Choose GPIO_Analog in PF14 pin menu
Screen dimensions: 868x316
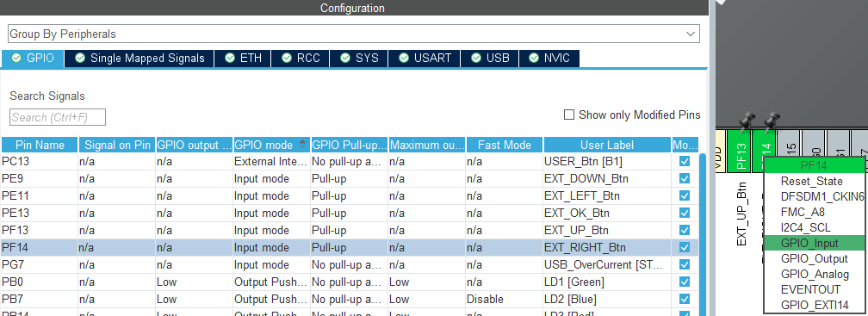click(814, 274)
